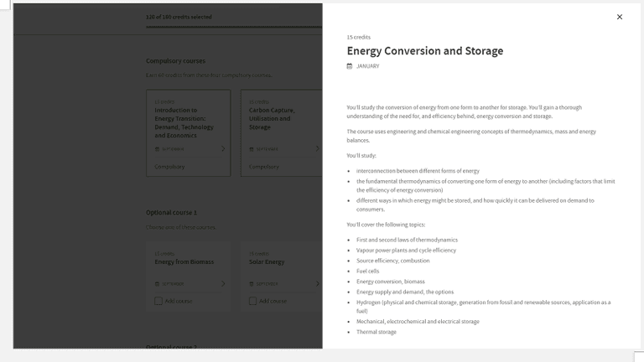This screenshot has width=644, height=362.
Task: Tick Add course checkbox for Solar Energy
Action: [x=252, y=301]
